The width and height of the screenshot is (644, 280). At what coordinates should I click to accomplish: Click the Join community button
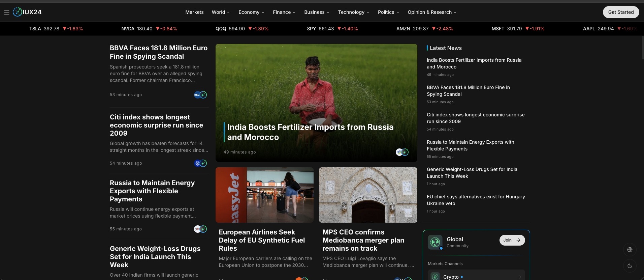[512, 240]
